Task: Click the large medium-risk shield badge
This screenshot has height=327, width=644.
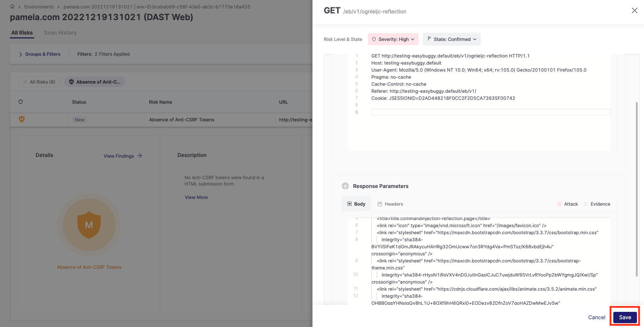Action: pos(89,225)
